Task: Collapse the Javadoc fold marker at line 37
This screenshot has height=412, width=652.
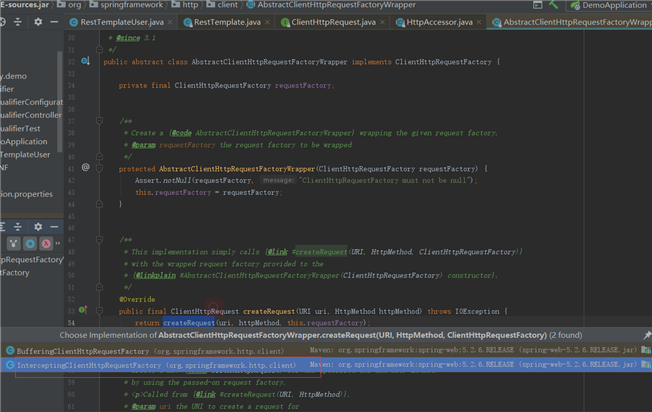Action: [99, 121]
